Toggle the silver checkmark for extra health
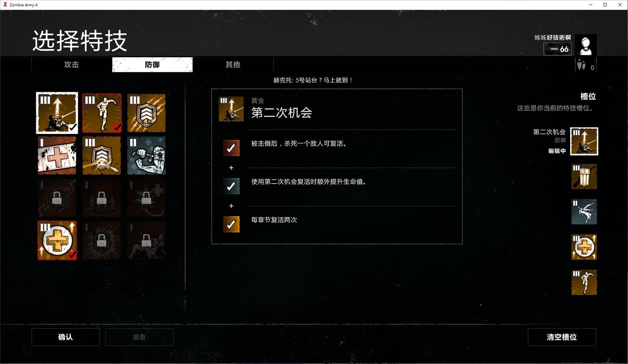This screenshot has width=628, height=364. pos(231,186)
